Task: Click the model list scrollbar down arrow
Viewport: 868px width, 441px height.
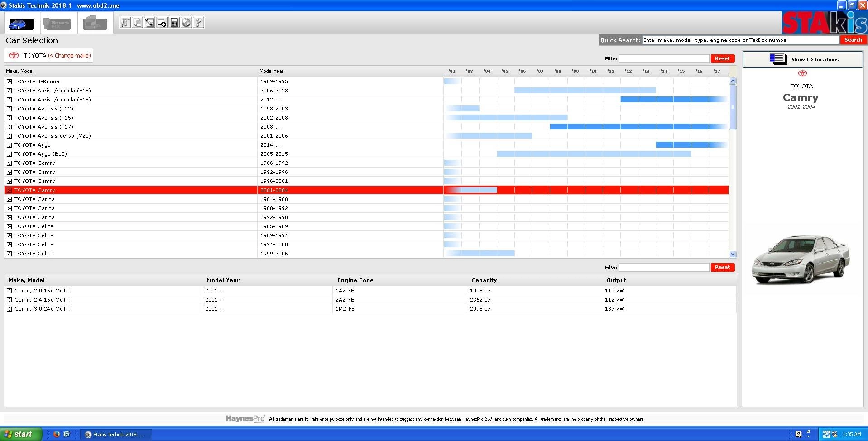Action: [x=733, y=254]
